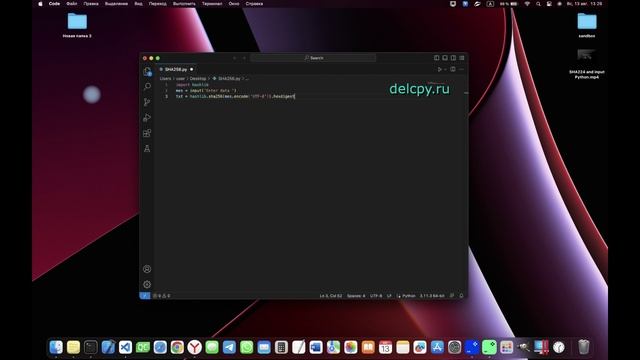The height and width of the screenshot is (360, 640).
Task: Open the Testing flask view
Action: click(x=147, y=149)
